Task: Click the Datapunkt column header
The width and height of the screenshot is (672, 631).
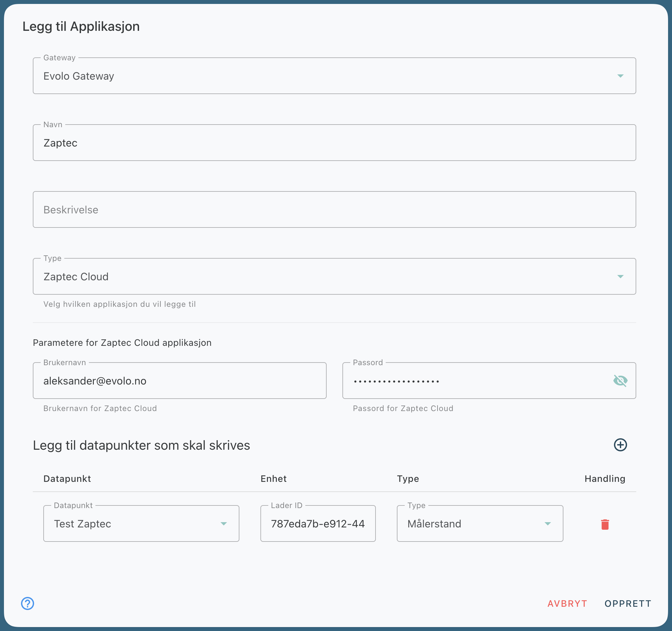Action: point(67,479)
